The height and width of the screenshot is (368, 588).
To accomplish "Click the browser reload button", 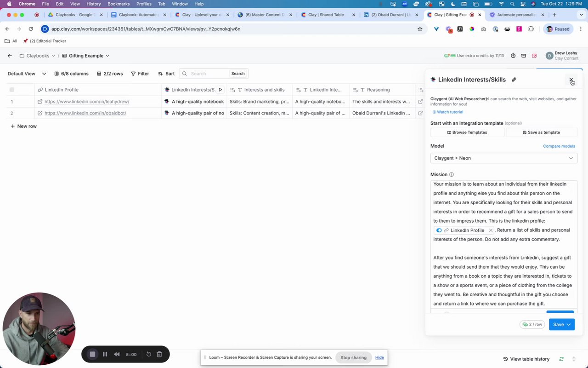I will click(x=31, y=29).
